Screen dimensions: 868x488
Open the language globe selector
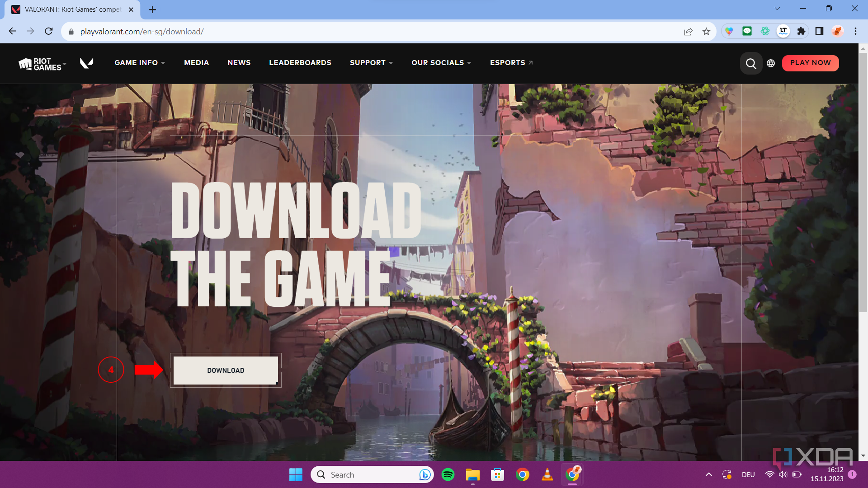pyautogui.click(x=771, y=63)
